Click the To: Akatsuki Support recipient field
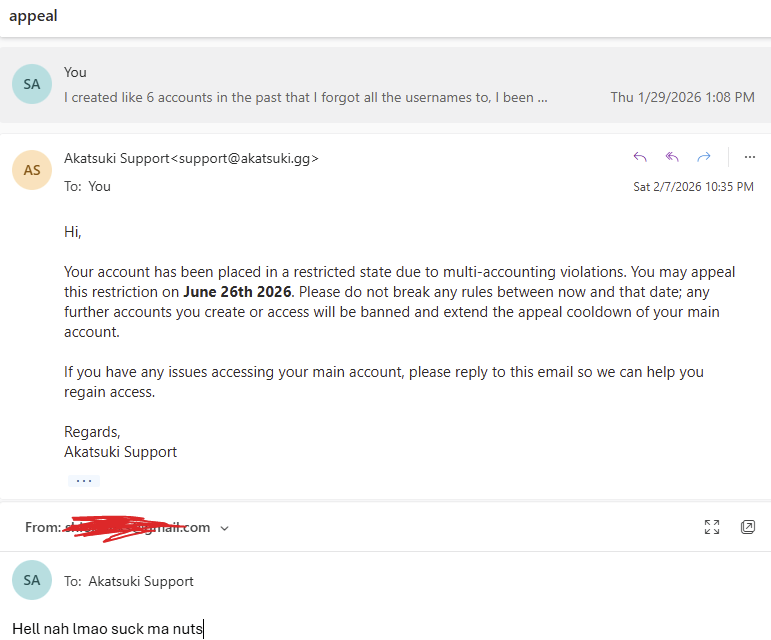Screen dimensions: 771x640 129,582
